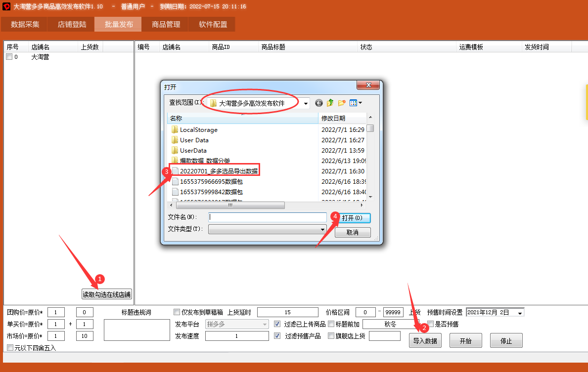
Task: Toggle 过滤已上传商品 checkbox
Action: click(277, 324)
